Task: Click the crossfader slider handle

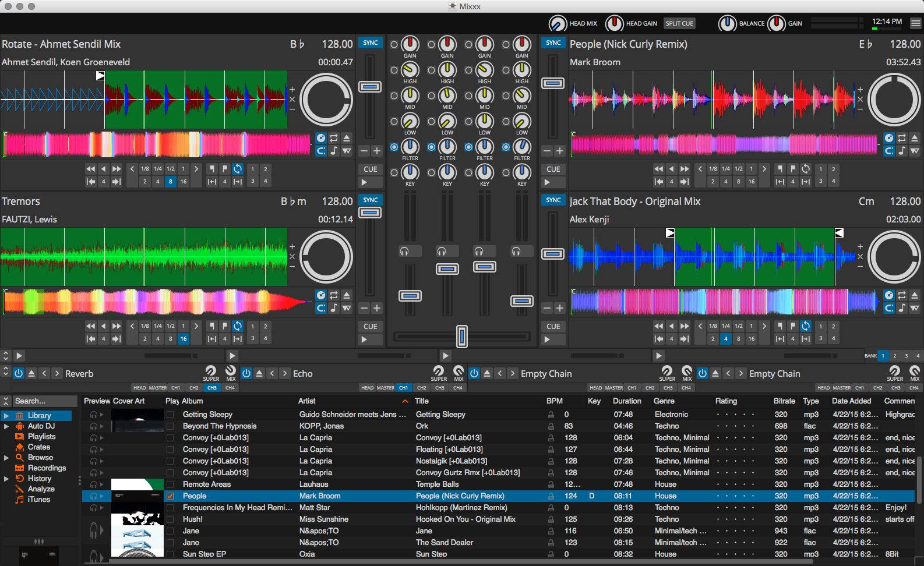Action: point(462,336)
